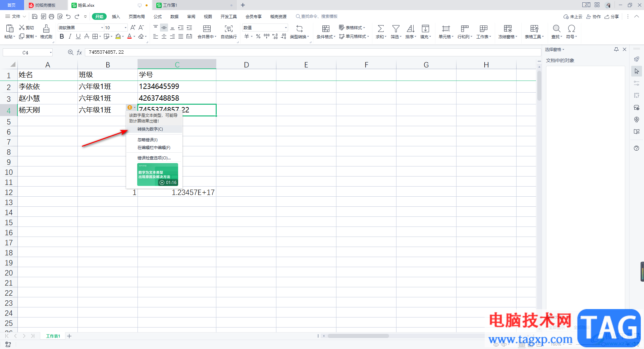The width and height of the screenshot is (644, 349).
Task: Open Cell Style (单元格样式) dropdown
Action: tap(354, 36)
